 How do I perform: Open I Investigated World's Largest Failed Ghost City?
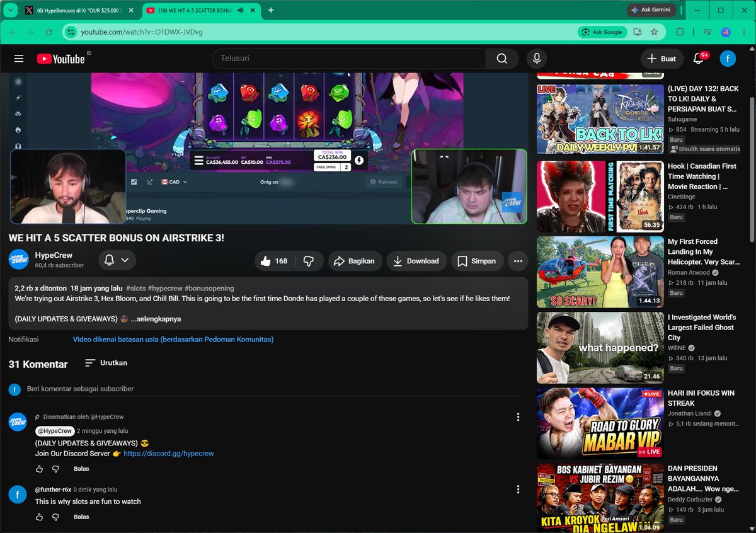701,328
